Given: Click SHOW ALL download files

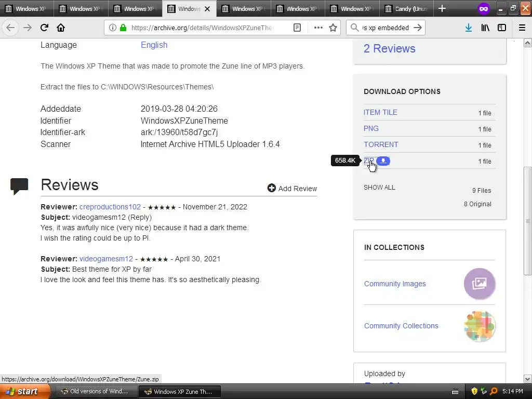Looking at the screenshot, I should 379,187.
